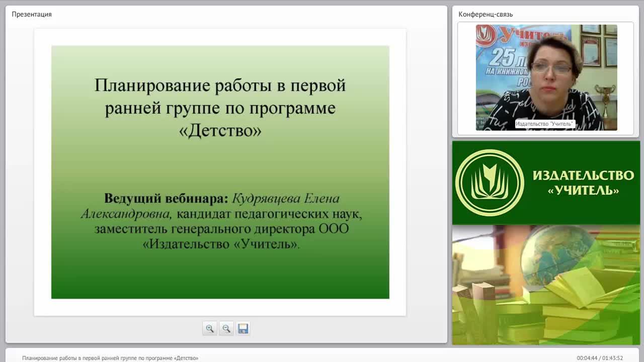Image resolution: width=644 pixels, height=362 pixels.
Task: Click the ИЗДАТЕЛЬСТВО «УЧИТЕЛЬ» banner text
Action: [584, 183]
